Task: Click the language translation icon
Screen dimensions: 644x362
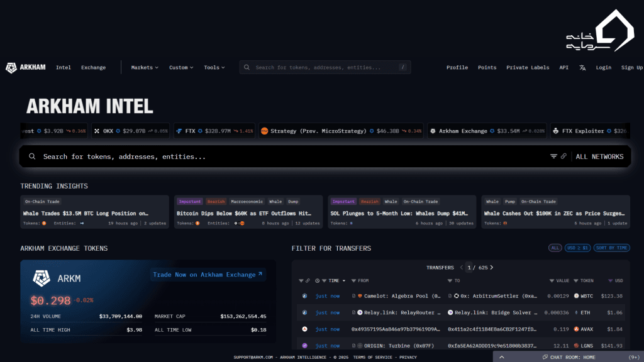Action: (582, 68)
